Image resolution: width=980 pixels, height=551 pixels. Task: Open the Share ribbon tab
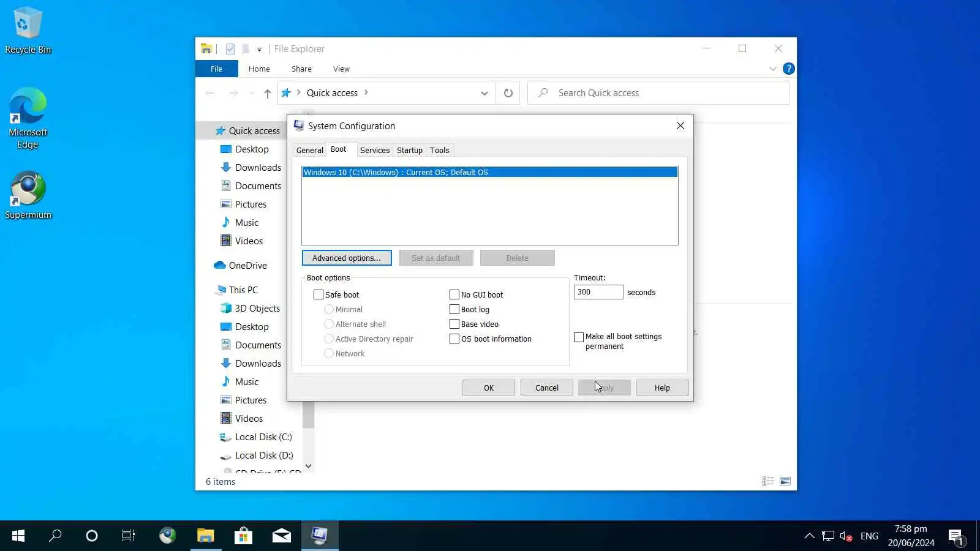(301, 69)
